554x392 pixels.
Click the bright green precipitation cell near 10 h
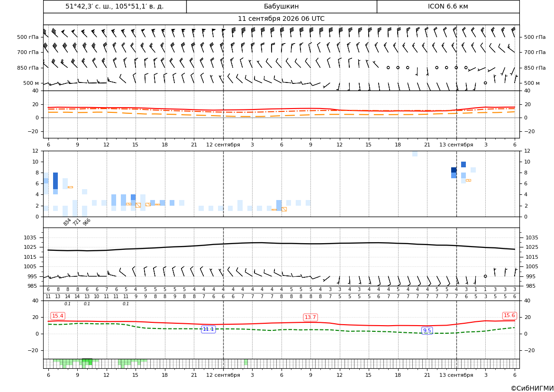[x=87, y=362]
